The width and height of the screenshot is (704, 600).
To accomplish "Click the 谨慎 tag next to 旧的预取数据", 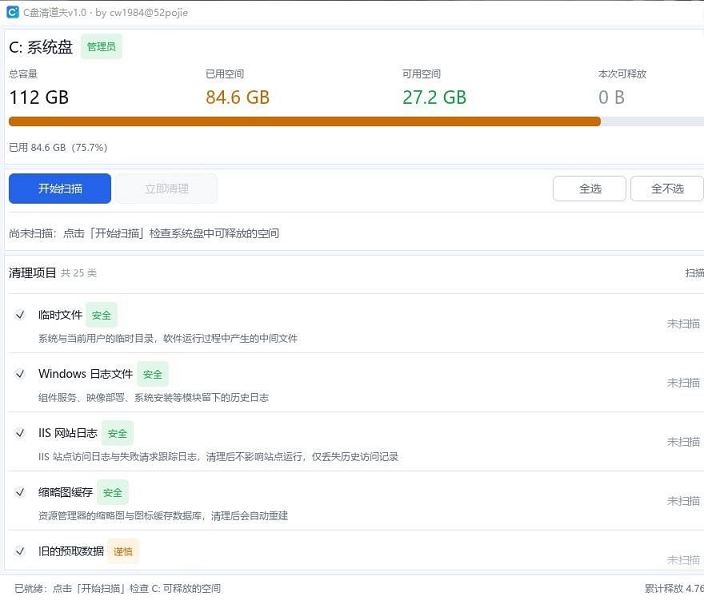I will coord(123,551).
